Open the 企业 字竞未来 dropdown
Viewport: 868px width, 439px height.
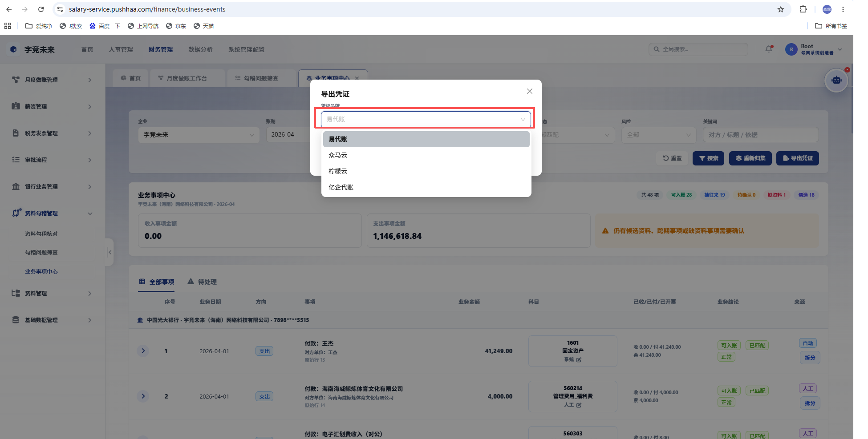(199, 135)
